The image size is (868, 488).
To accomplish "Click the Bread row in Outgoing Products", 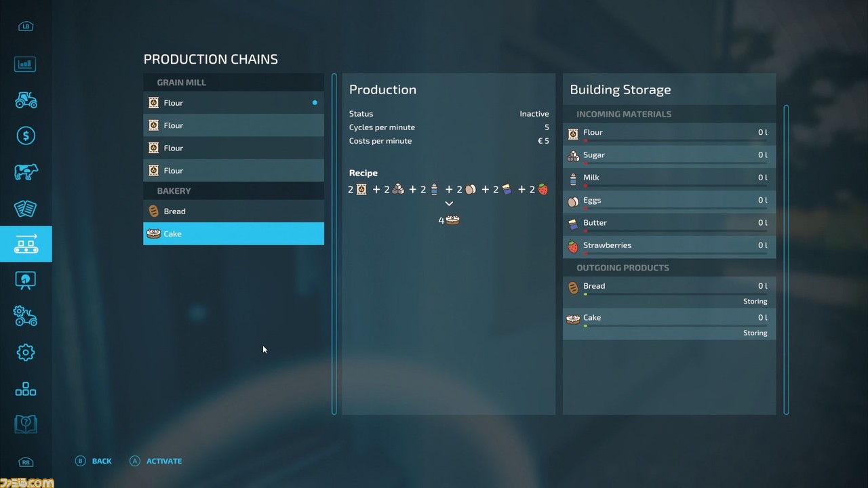I will pos(669,292).
